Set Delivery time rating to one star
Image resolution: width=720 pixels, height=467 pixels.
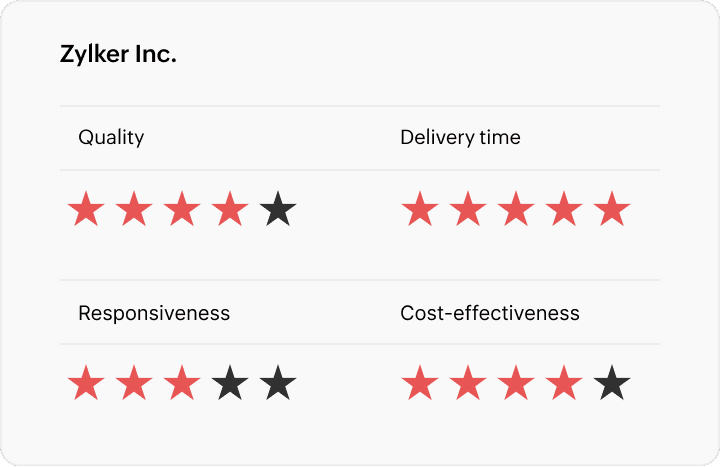point(420,211)
